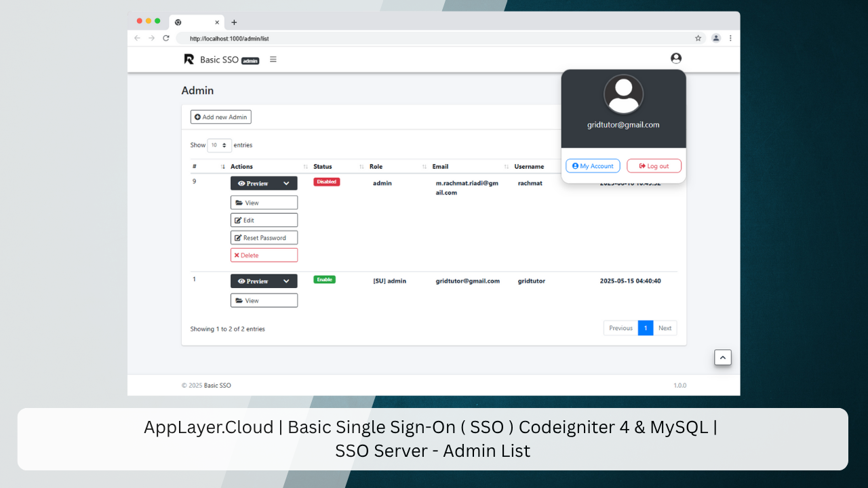Sort by the # column
Image resolution: width=868 pixels, height=488 pixels.
click(x=209, y=167)
